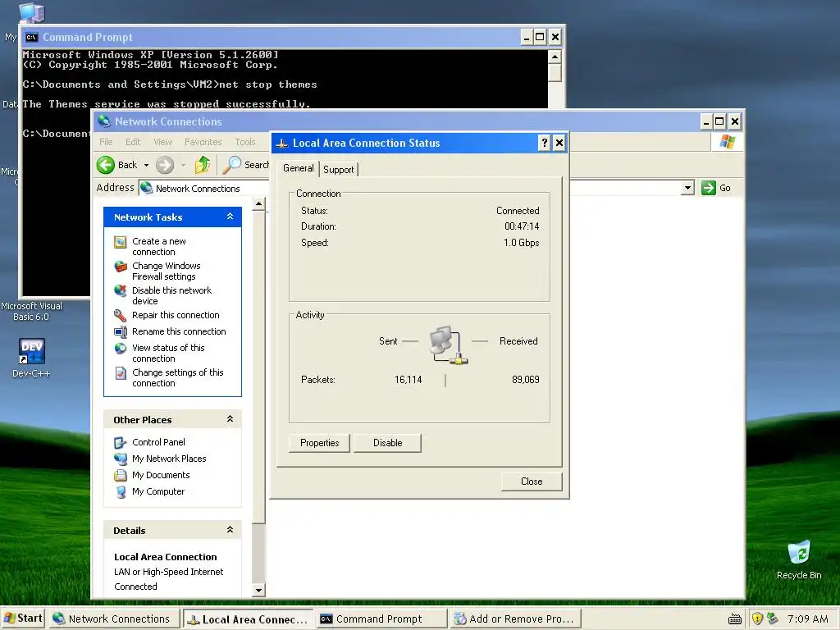The height and width of the screenshot is (630, 840).
Task: Click the Change Windows Firewall settings icon
Action: click(x=121, y=267)
